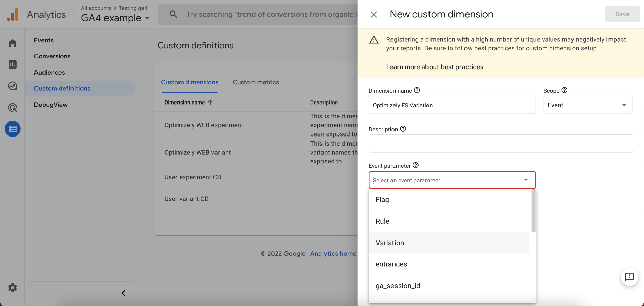This screenshot has height=306, width=644.
Task: Choose entrances from the parameter list
Action: tap(449, 264)
